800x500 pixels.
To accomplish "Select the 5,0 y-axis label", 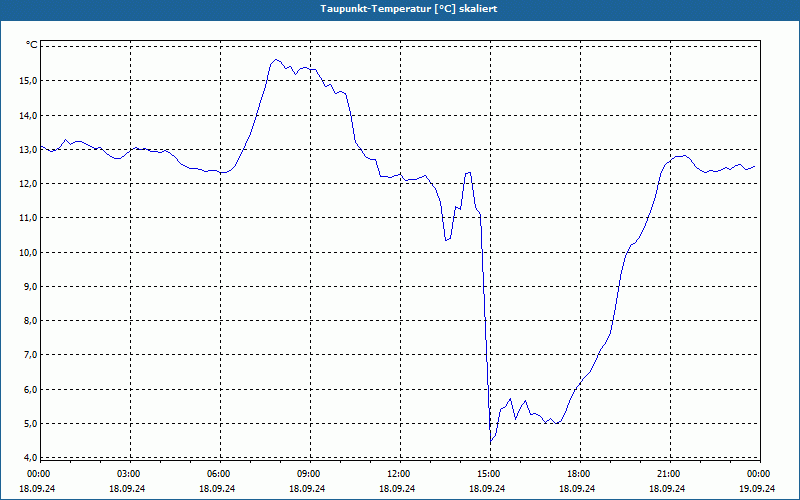I will (30, 423).
